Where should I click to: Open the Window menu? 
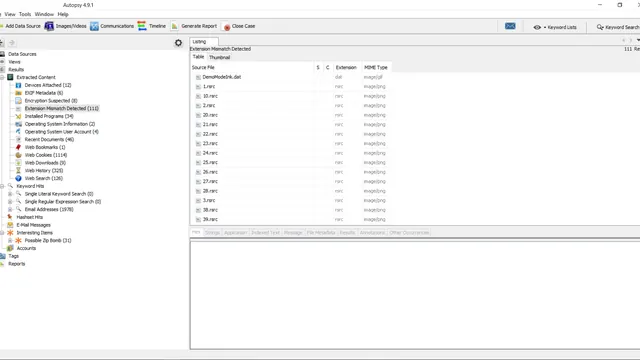[x=44, y=14]
